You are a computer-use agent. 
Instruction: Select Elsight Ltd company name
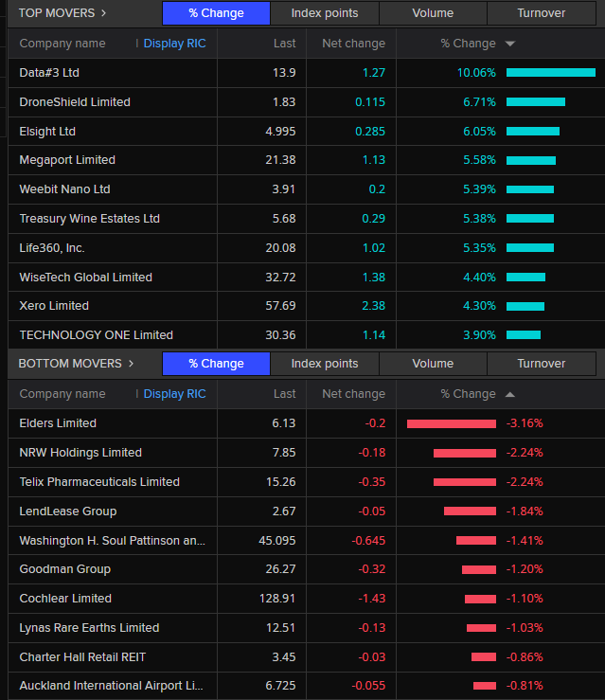(x=47, y=132)
